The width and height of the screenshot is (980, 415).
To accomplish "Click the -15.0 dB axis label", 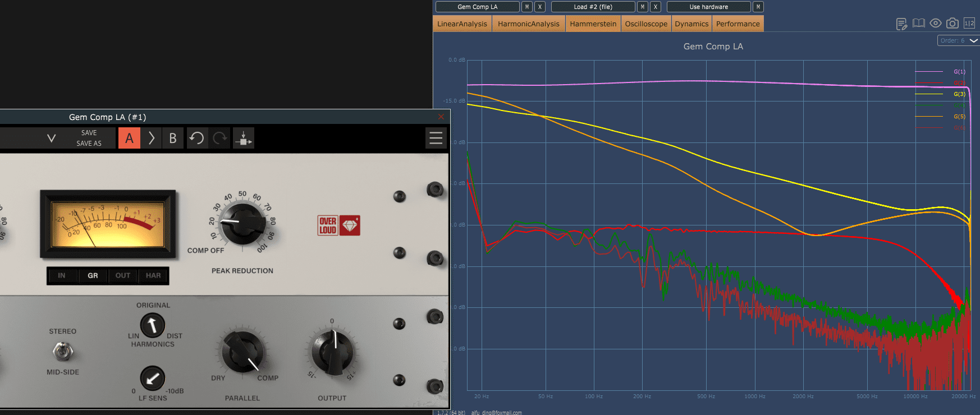I will pyautogui.click(x=454, y=101).
